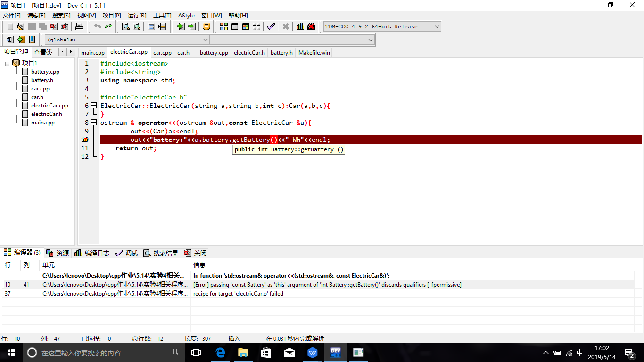Open the 文件[F] menu
The image size is (644, 362).
[x=12, y=16]
